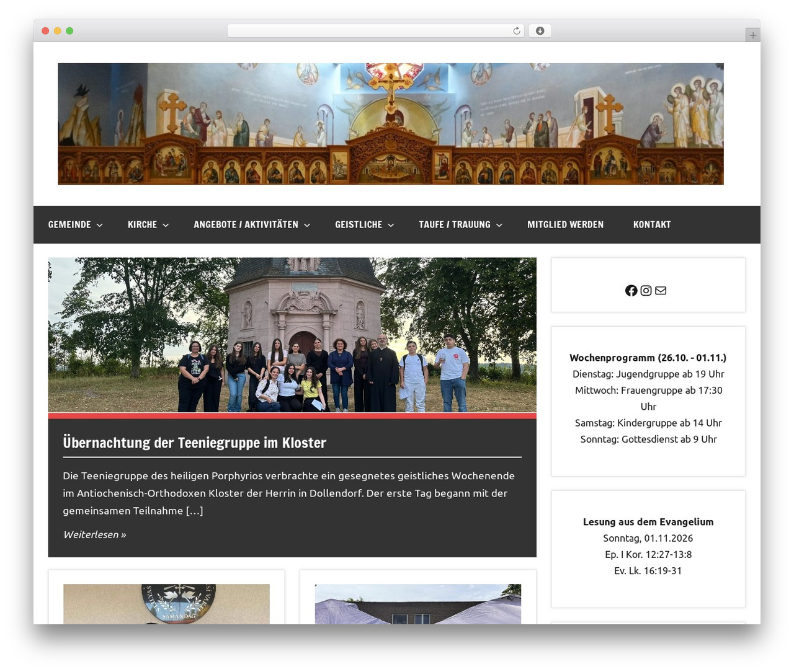The width and height of the screenshot is (794, 672).
Task: Open the Mitglied werden page
Action: [x=565, y=224]
